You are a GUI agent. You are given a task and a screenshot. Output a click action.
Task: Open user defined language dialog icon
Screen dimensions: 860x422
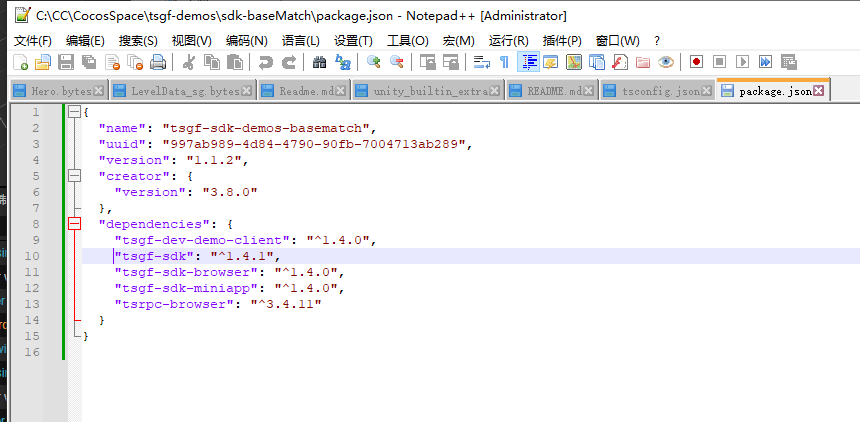551,62
